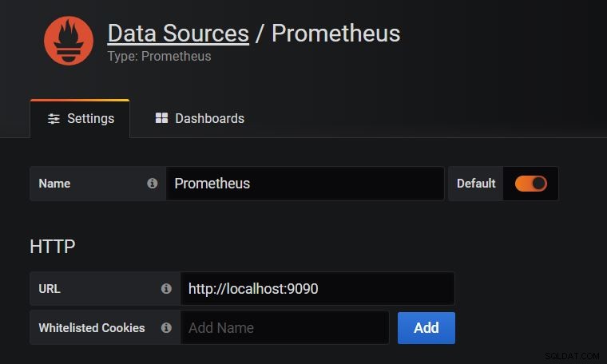Show info tooltip for the Name field
The height and width of the screenshot is (364, 607).
click(x=152, y=183)
